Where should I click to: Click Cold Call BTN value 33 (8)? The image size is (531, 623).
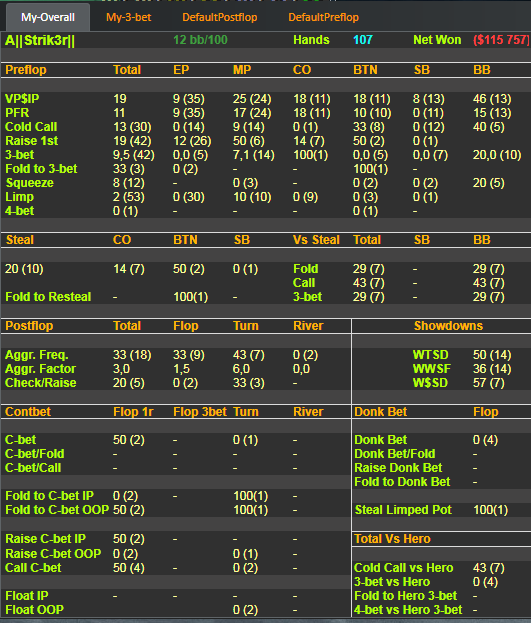click(x=369, y=127)
